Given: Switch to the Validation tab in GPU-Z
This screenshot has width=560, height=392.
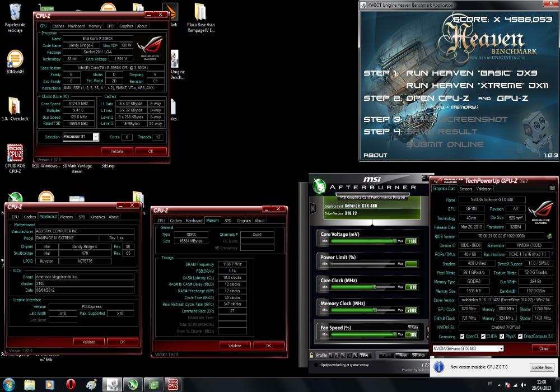Looking at the screenshot, I should 484,189.
